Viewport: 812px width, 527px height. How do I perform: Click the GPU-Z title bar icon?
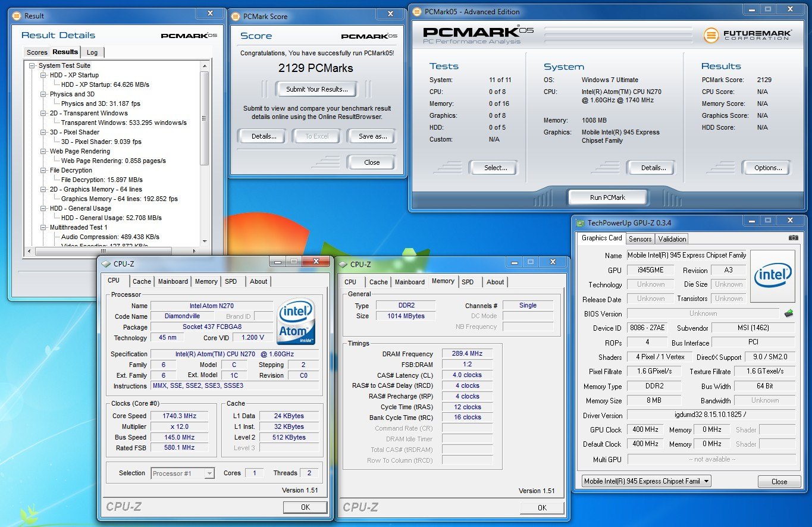[581, 222]
